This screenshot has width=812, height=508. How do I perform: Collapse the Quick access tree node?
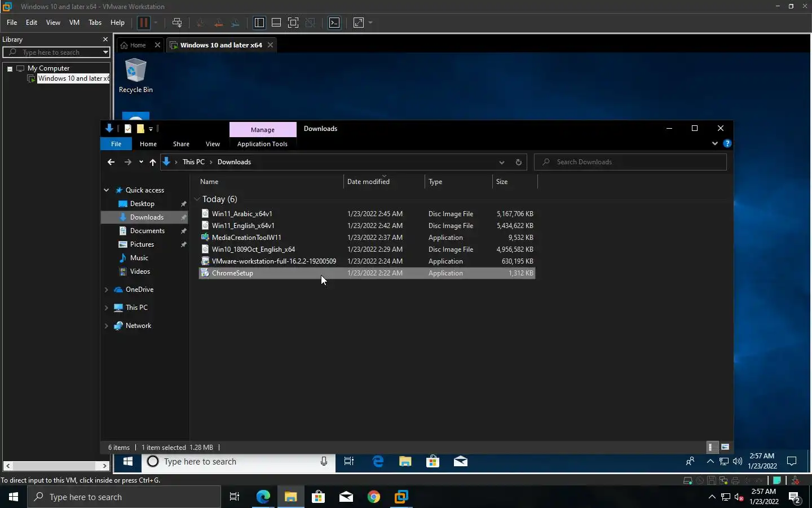(x=106, y=190)
